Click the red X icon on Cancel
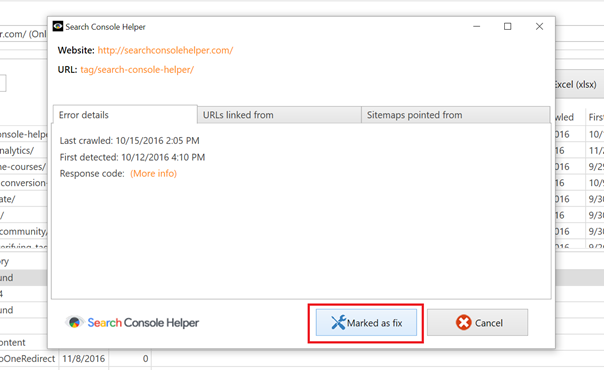Image resolution: width=604 pixels, height=370 pixels. click(x=463, y=323)
